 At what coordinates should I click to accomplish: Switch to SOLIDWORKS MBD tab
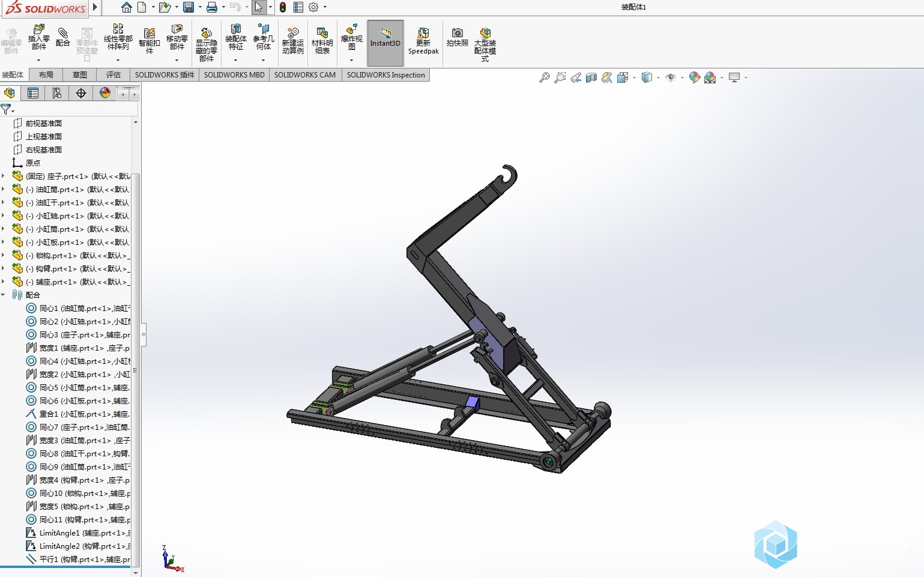click(234, 75)
